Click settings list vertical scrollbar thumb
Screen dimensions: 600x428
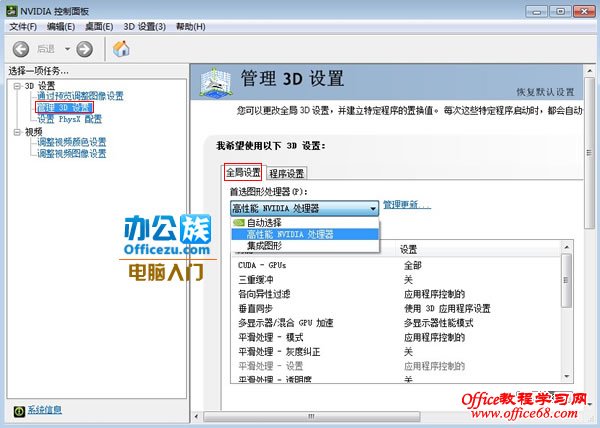(x=567, y=280)
